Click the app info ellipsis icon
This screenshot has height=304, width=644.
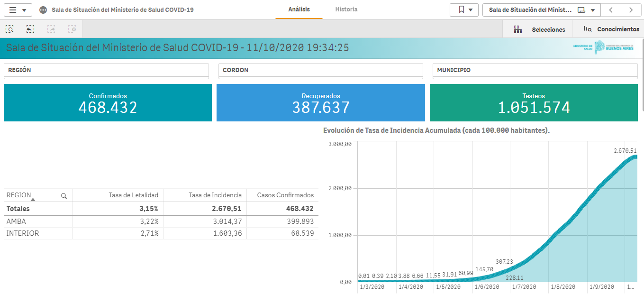pyautogui.click(x=43, y=10)
